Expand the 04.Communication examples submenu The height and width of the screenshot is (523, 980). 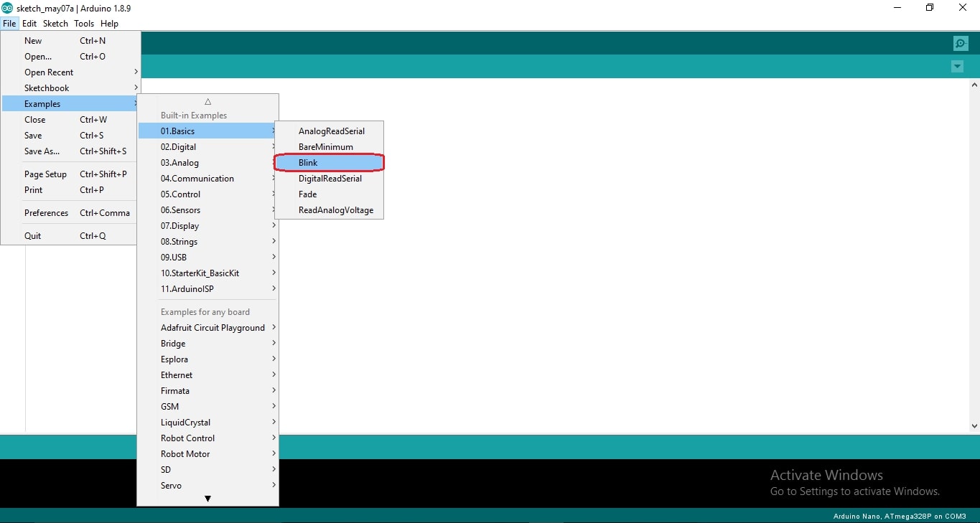pyautogui.click(x=207, y=179)
